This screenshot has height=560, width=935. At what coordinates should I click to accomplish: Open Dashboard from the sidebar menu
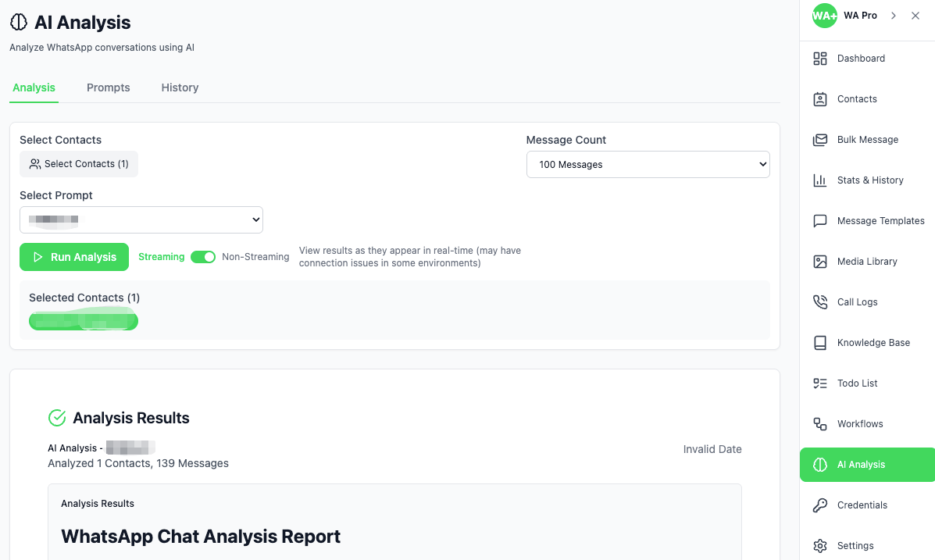coord(867,59)
